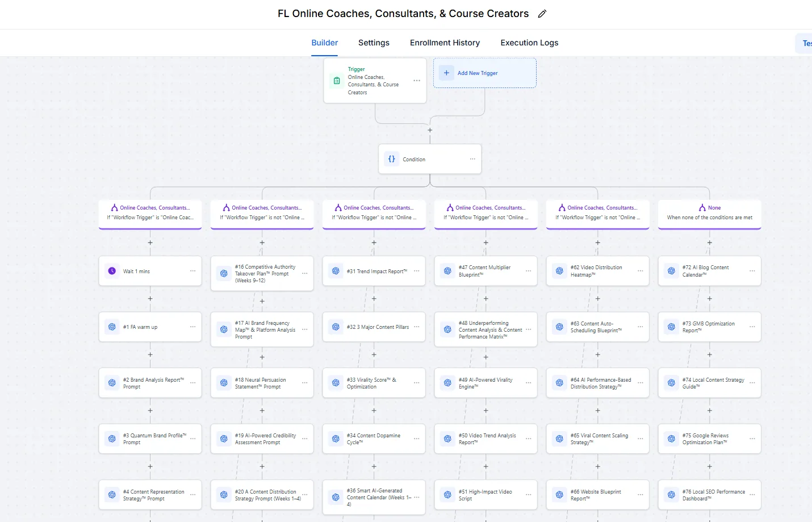This screenshot has width=812, height=522.
Task: Click the icon of #2 Brand Analysis Report
Action: (112, 383)
